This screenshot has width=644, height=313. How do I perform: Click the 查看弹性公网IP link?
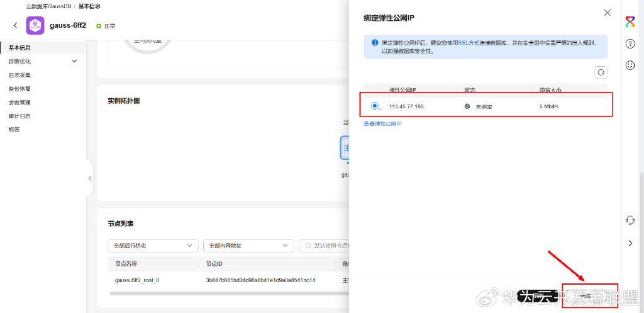point(382,123)
